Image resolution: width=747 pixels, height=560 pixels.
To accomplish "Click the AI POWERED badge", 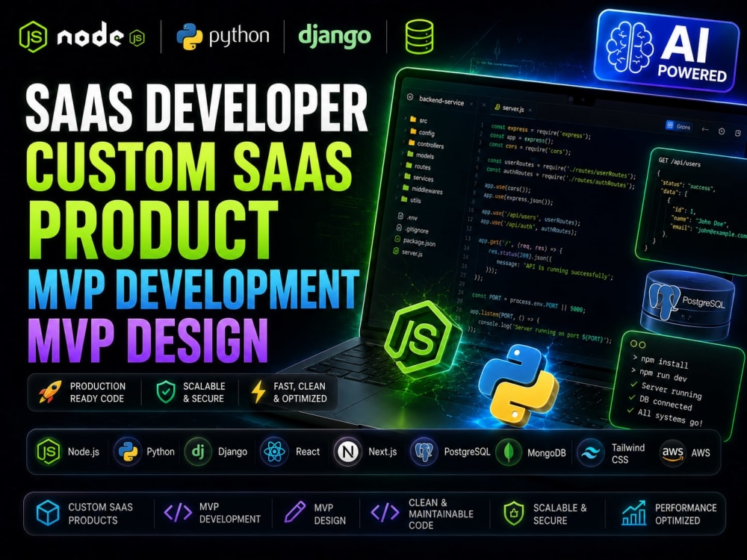I will point(668,50).
